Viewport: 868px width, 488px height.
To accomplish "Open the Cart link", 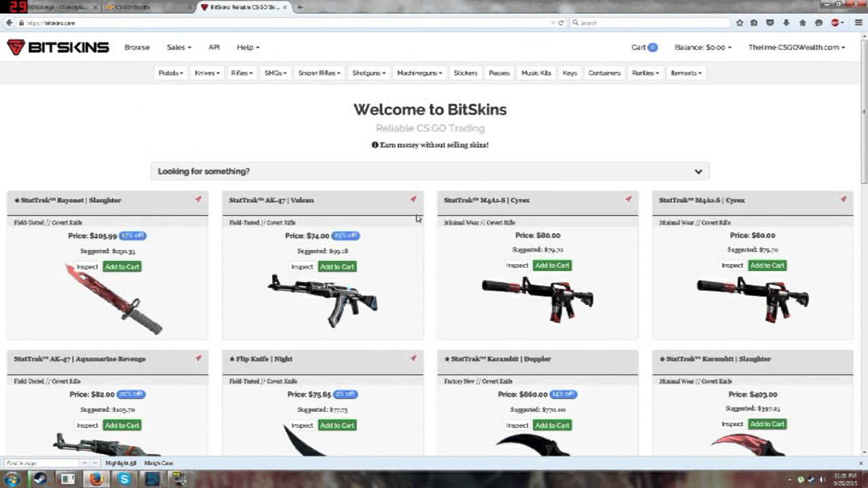I will point(638,47).
